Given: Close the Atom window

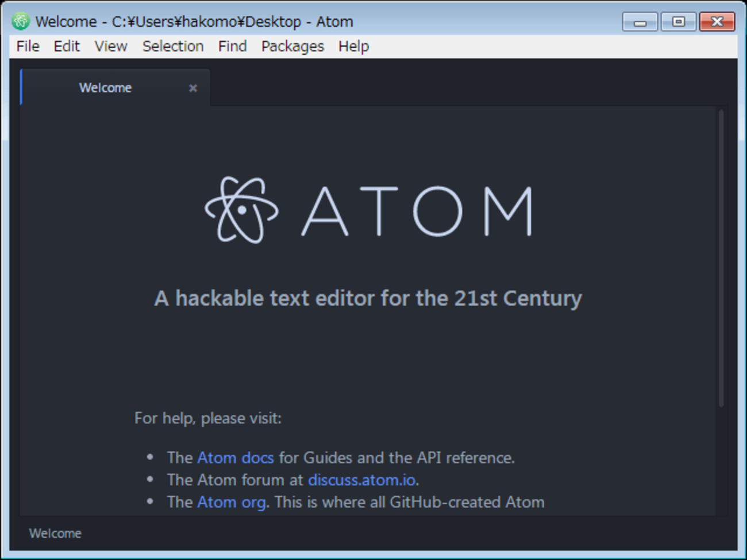Looking at the screenshot, I should point(717,22).
